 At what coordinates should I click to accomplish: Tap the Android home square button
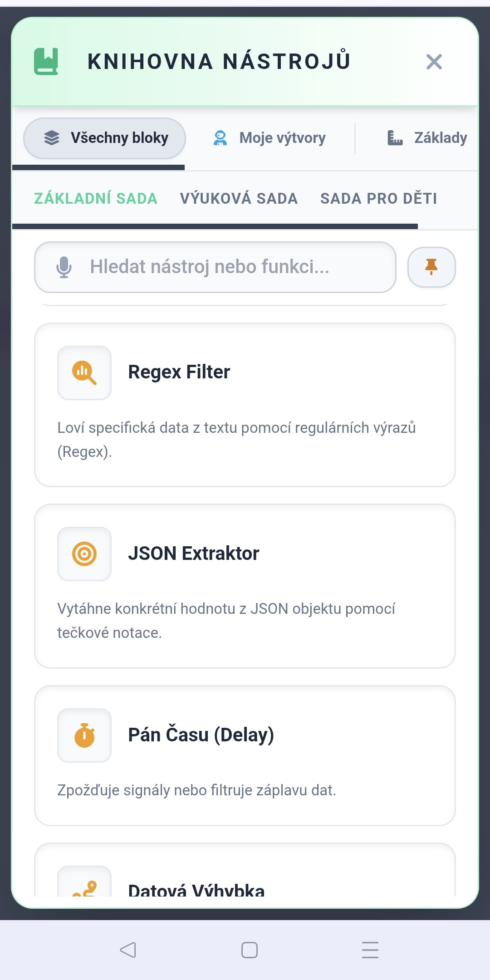[x=250, y=950]
